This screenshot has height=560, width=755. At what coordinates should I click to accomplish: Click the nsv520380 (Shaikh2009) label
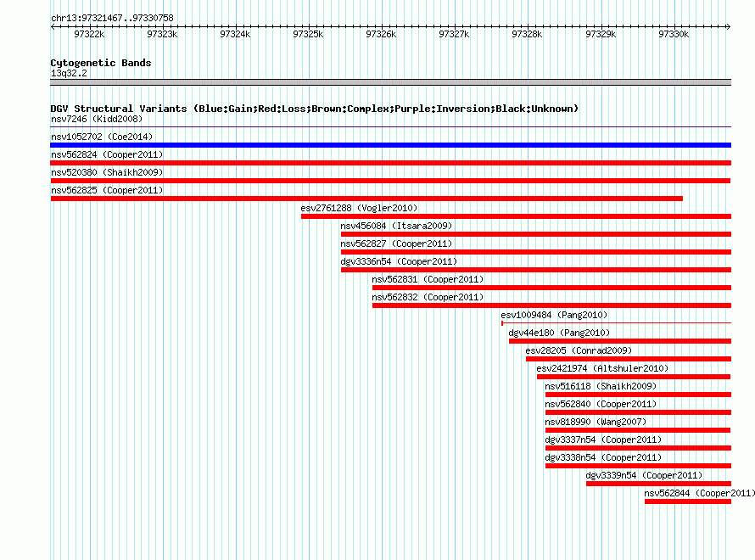107,172
